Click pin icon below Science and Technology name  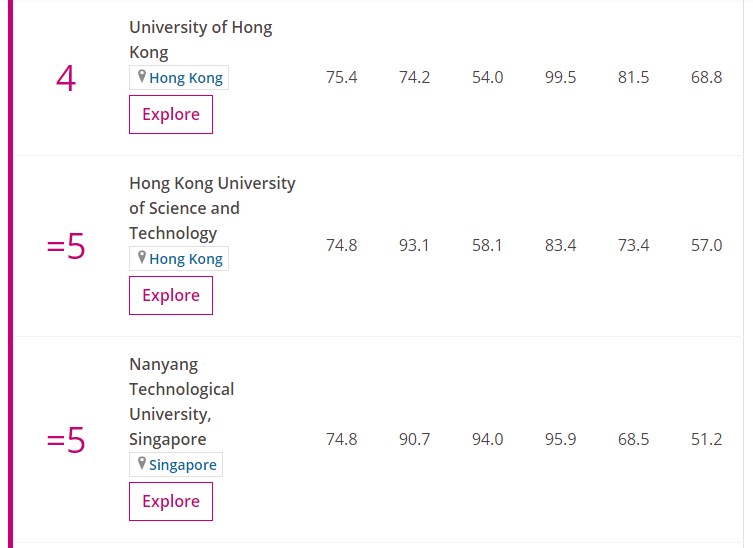click(142, 258)
